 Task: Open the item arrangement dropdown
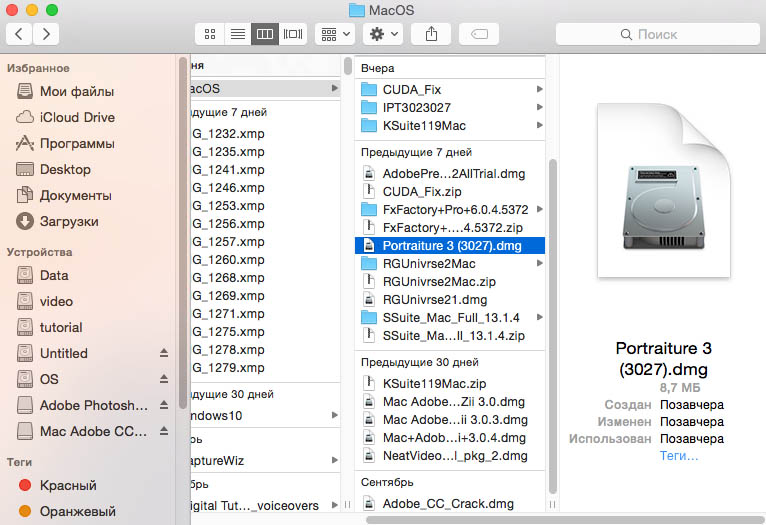coord(335,34)
